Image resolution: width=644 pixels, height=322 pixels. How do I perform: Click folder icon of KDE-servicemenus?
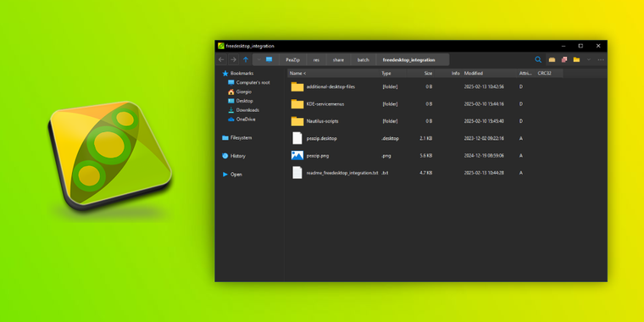(297, 104)
